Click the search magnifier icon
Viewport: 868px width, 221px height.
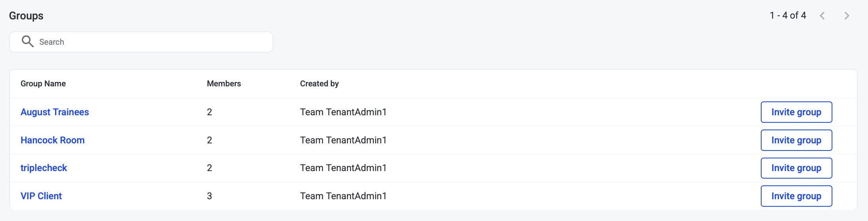click(27, 42)
